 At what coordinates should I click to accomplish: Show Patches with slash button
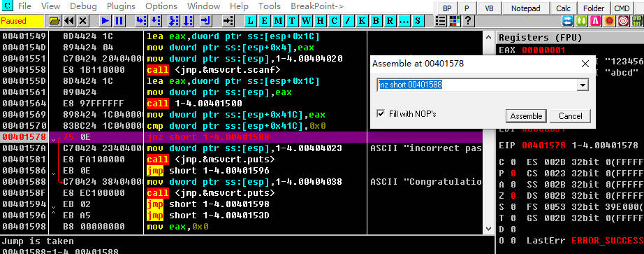(348, 20)
